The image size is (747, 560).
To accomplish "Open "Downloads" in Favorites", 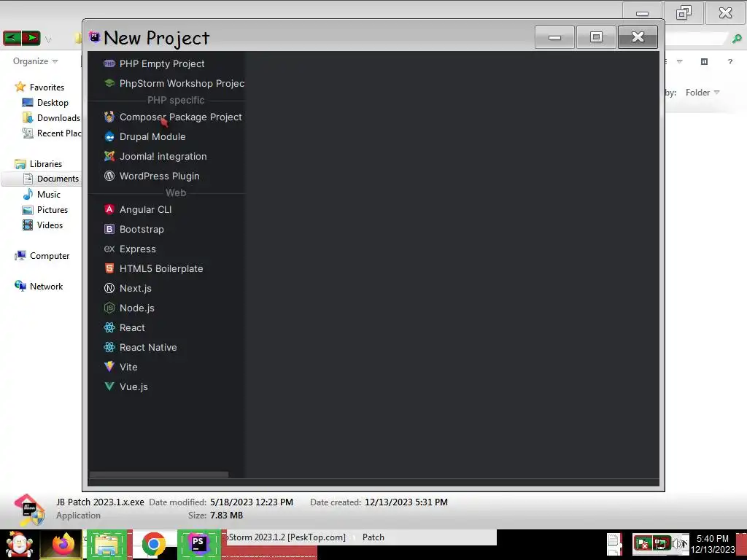I will pos(52,118).
